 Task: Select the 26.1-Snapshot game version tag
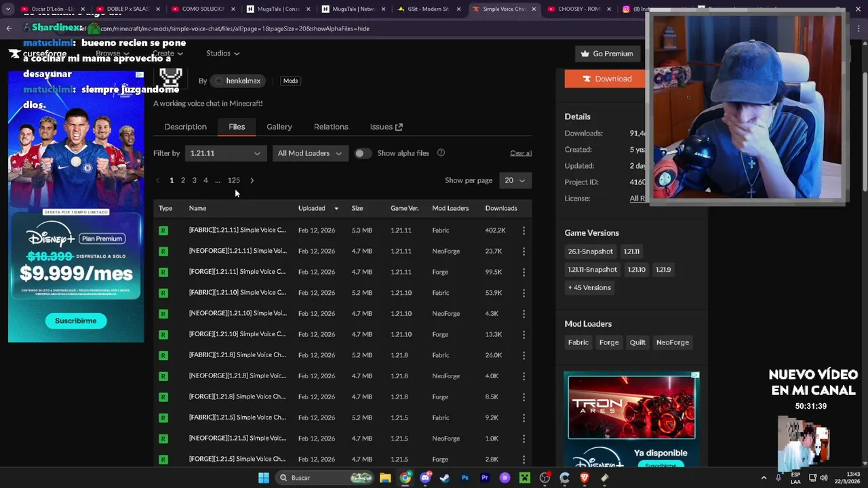[590, 251]
